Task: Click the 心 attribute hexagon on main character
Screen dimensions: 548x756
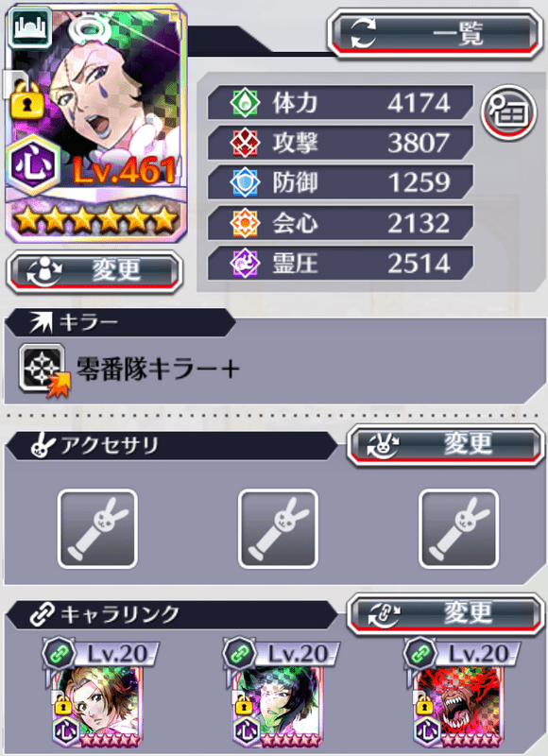Action: point(33,164)
